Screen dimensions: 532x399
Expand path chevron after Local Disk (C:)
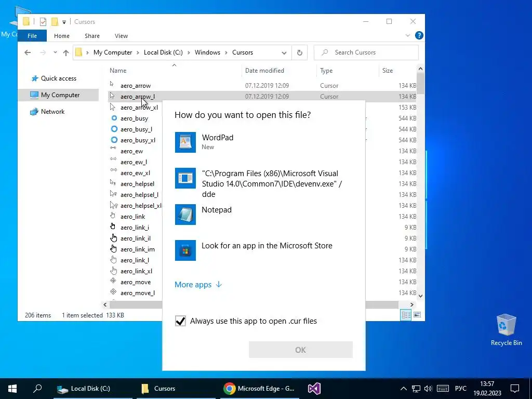point(189,52)
